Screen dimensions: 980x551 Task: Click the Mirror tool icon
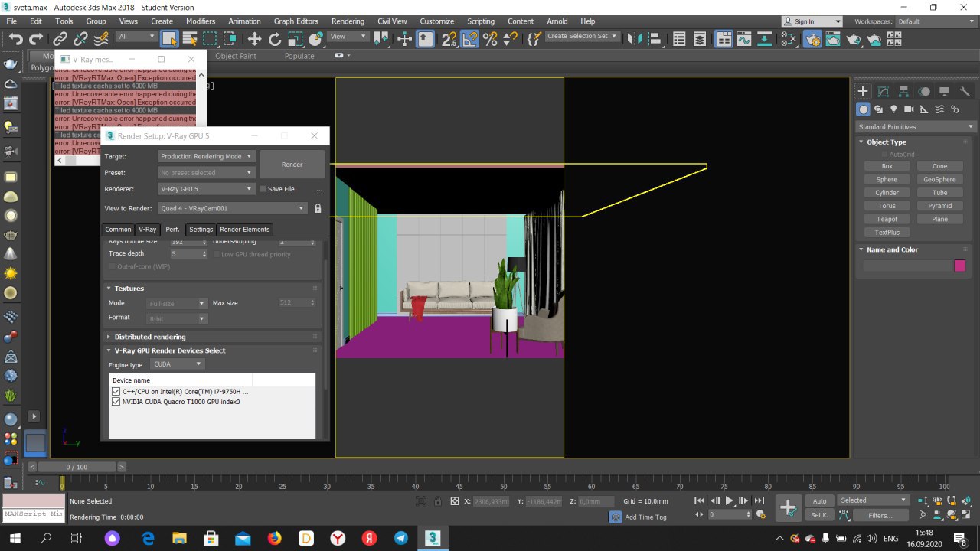point(634,38)
